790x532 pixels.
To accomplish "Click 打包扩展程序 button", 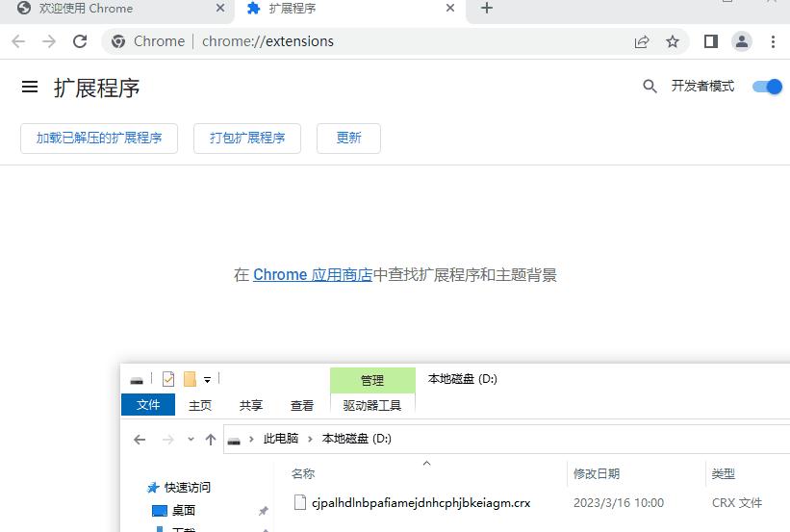I will click(x=247, y=138).
